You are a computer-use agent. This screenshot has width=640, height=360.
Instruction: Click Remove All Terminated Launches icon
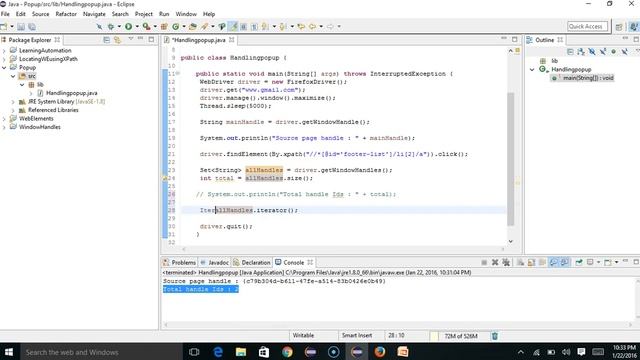point(506,262)
